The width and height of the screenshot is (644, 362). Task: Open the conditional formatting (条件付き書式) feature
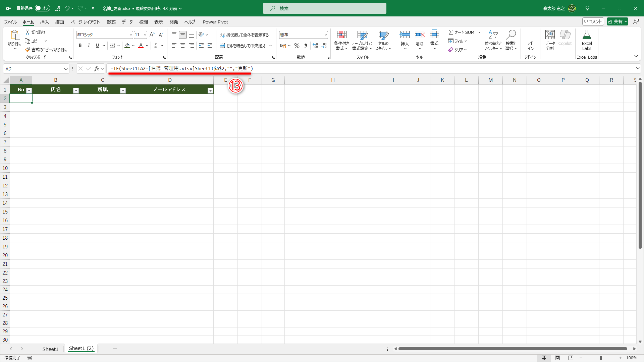pos(341,40)
